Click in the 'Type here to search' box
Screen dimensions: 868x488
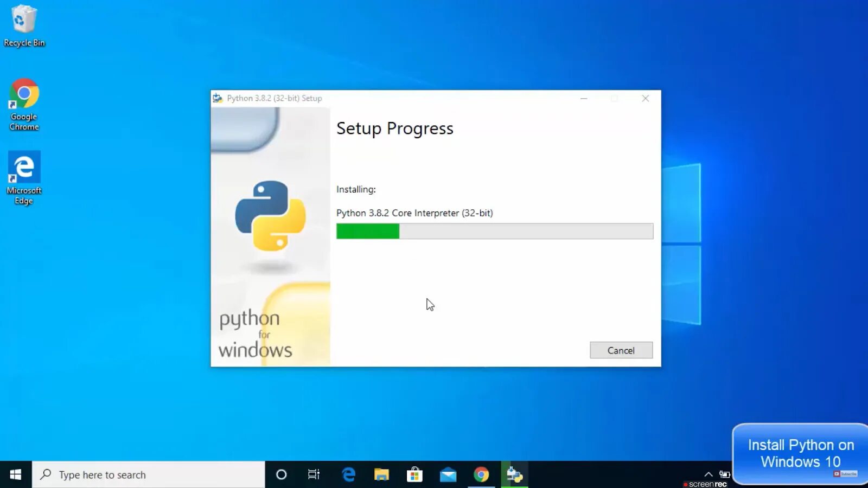[x=149, y=474]
